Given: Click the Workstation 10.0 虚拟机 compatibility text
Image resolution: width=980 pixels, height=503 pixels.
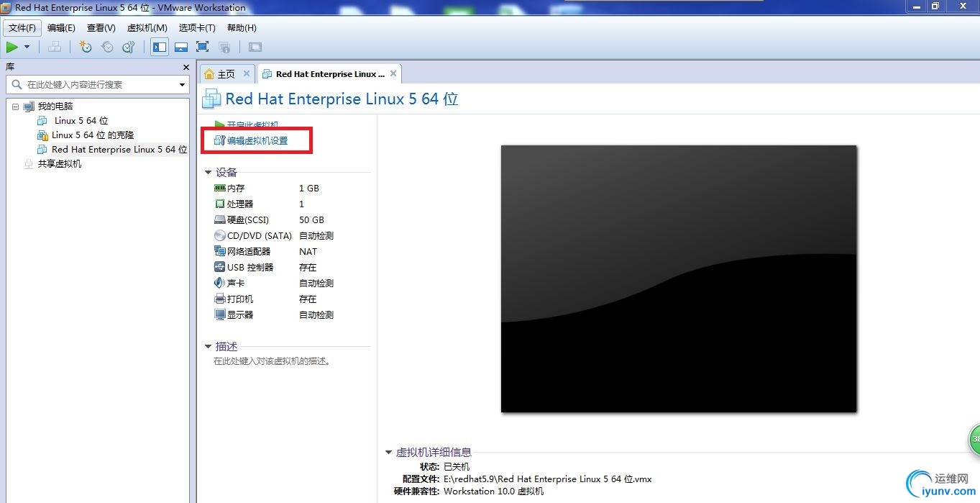Looking at the screenshot, I should click(x=493, y=491).
